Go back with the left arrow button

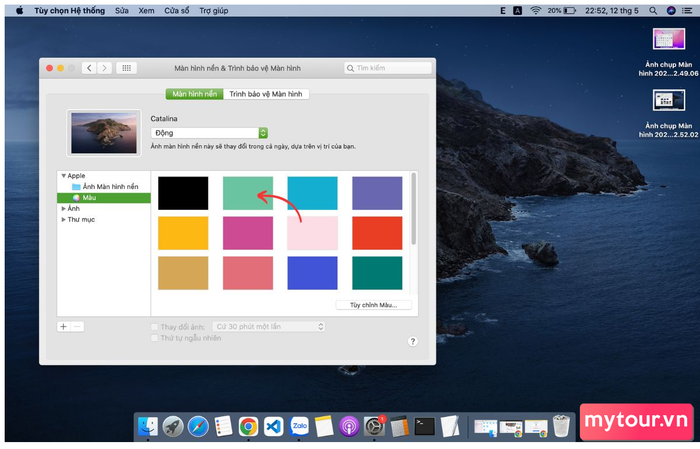pyautogui.click(x=89, y=68)
